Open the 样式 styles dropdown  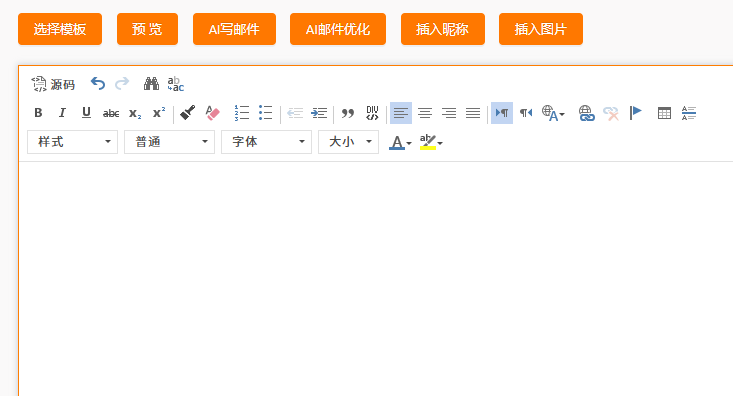pyautogui.click(x=72, y=142)
